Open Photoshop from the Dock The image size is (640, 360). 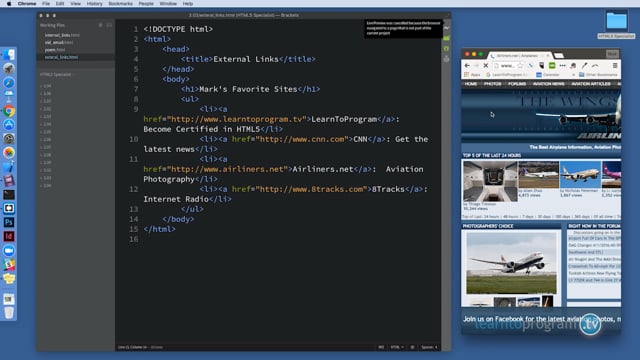pos(9,222)
